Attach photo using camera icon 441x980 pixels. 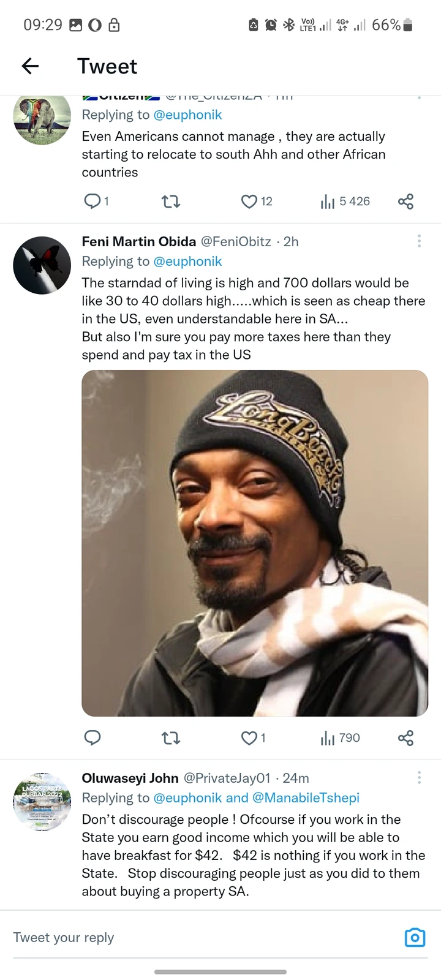(x=415, y=937)
